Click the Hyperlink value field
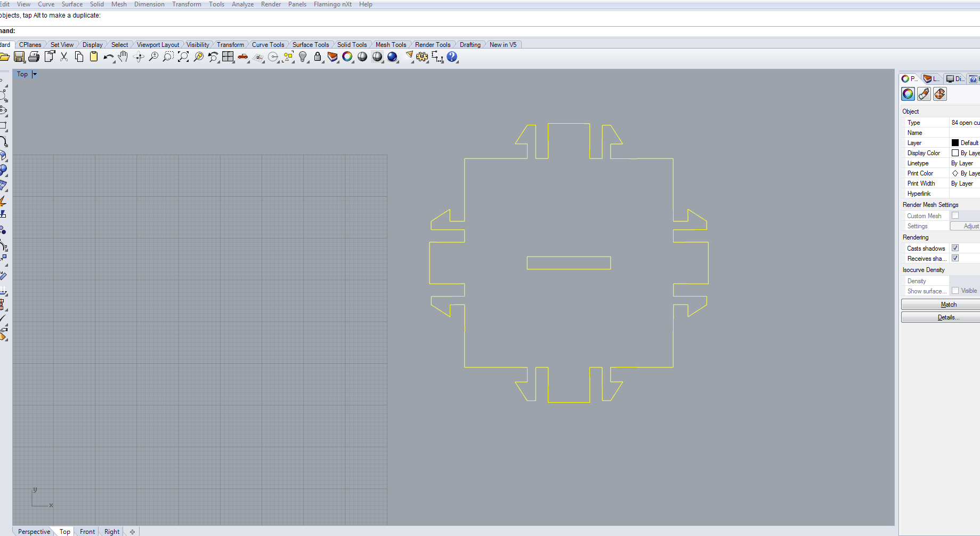980x536 pixels. pos(965,194)
